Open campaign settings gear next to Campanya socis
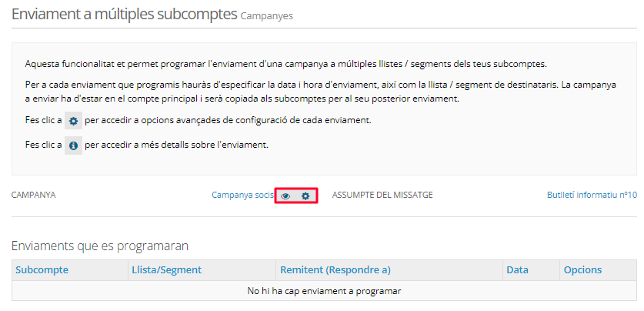Screen dimensions: 644x311 click(x=305, y=196)
